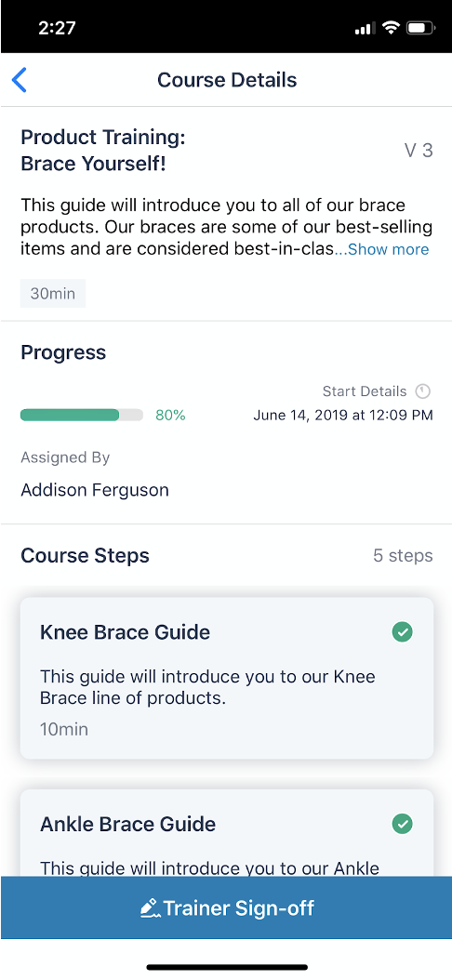This screenshot has height=980, width=452.
Task: Open the Knee Brace Guide step card
Action: click(x=226, y=678)
